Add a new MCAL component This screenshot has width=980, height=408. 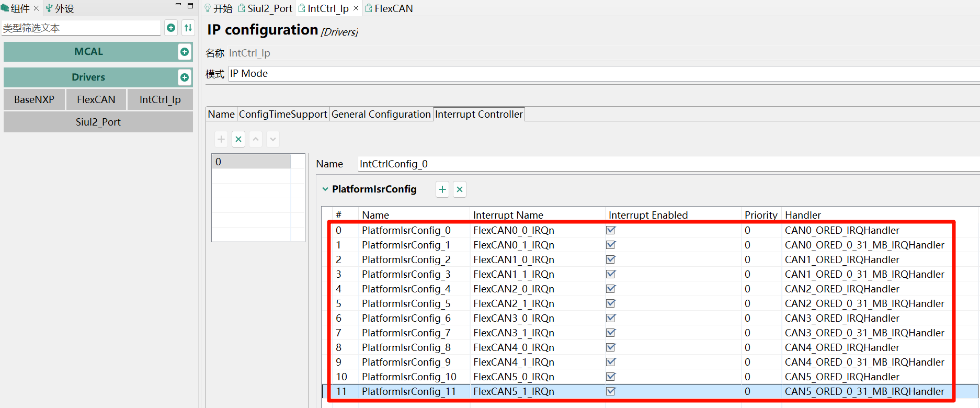pos(185,51)
